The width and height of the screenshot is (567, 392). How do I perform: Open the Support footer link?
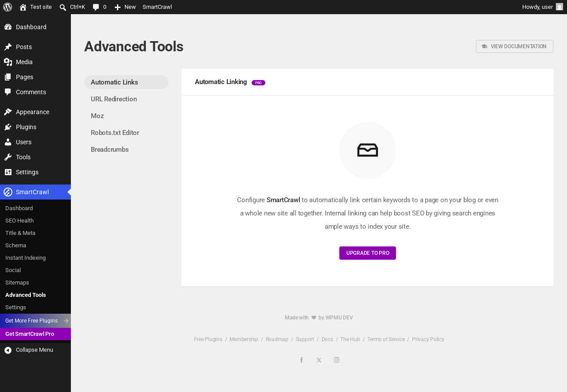(x=305, y=339)
